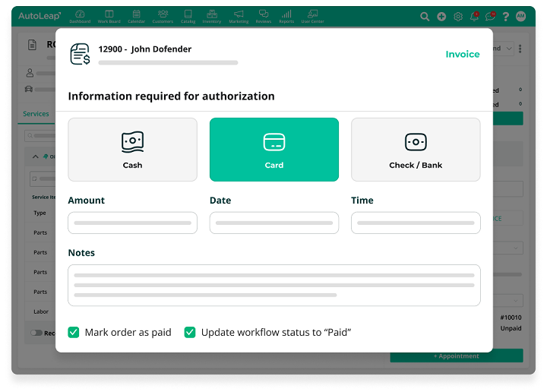Image resolution: width=547 pixels, height=392 pixels.
Task: Open the Dashboard icon in top navigation
Action: 79,16
